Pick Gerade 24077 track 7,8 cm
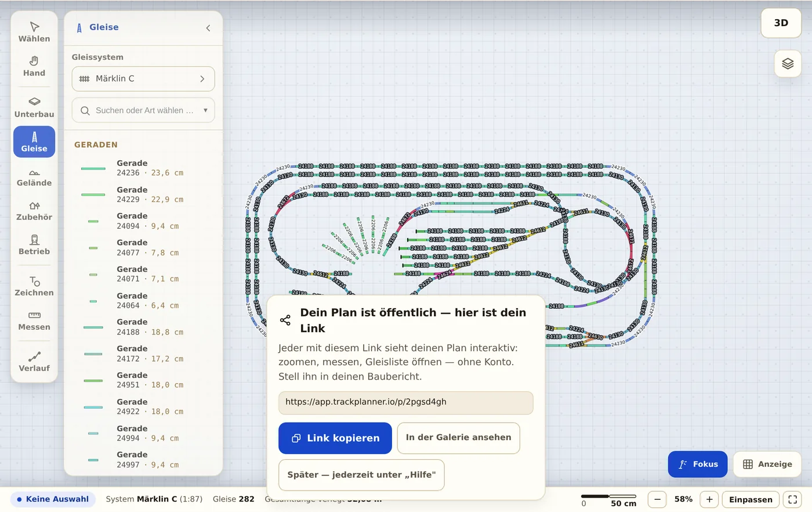The width and height of the screenshot is (812, 512). pos(143,248)
